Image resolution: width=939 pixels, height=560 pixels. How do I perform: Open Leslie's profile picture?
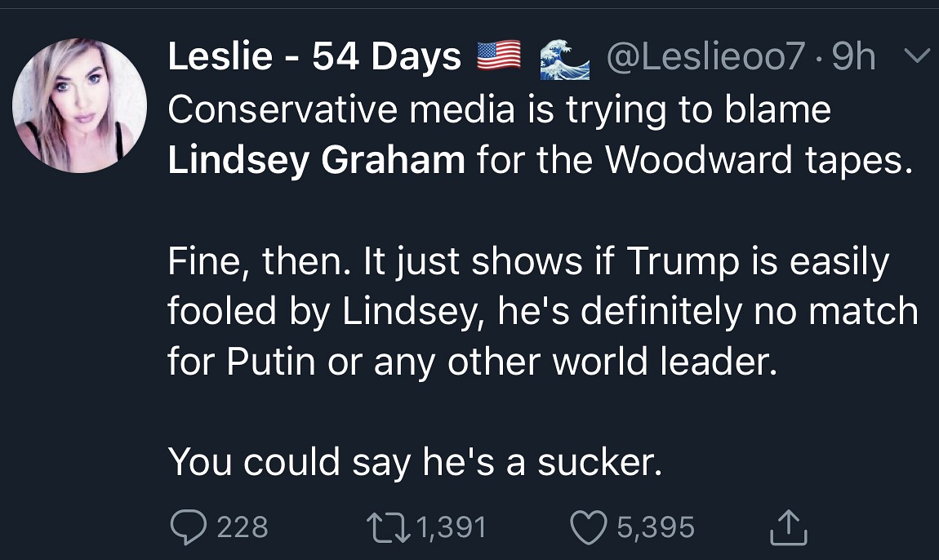point(80,105)
